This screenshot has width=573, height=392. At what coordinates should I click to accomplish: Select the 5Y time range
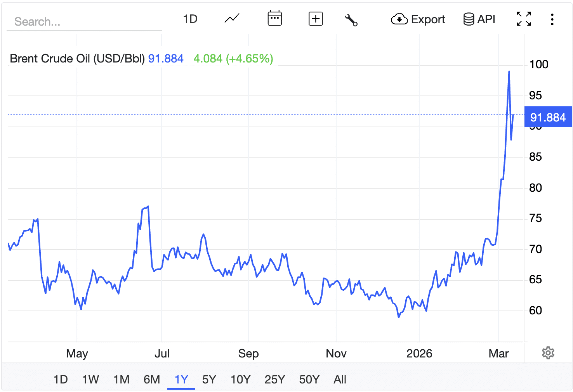208,380
